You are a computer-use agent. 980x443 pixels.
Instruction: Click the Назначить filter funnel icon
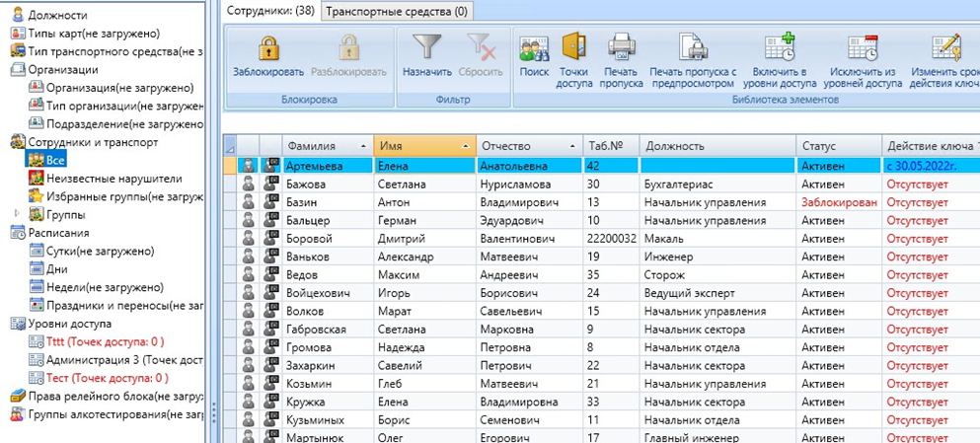coord(426,49)
